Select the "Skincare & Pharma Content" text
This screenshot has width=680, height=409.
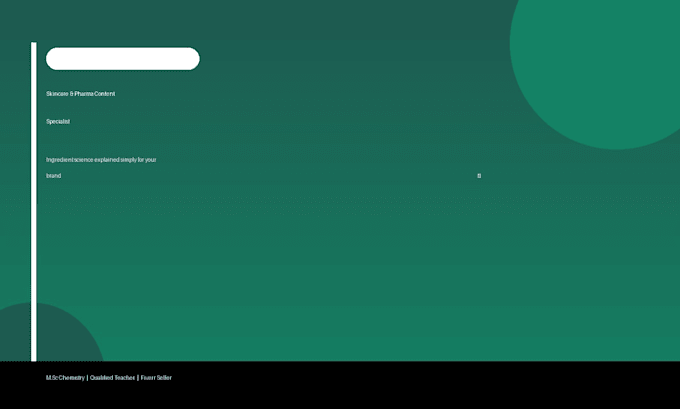81,94
